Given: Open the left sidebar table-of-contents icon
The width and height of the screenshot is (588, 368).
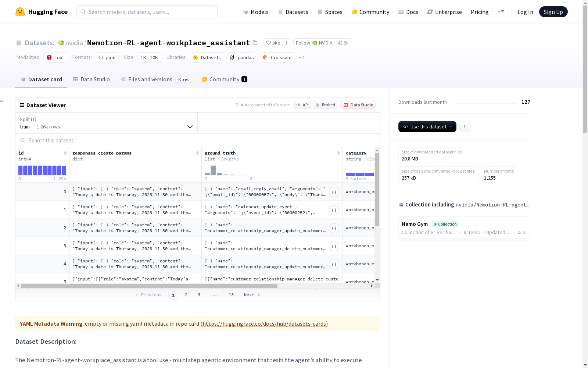Looking at the screenshot, I should point(2,102).
